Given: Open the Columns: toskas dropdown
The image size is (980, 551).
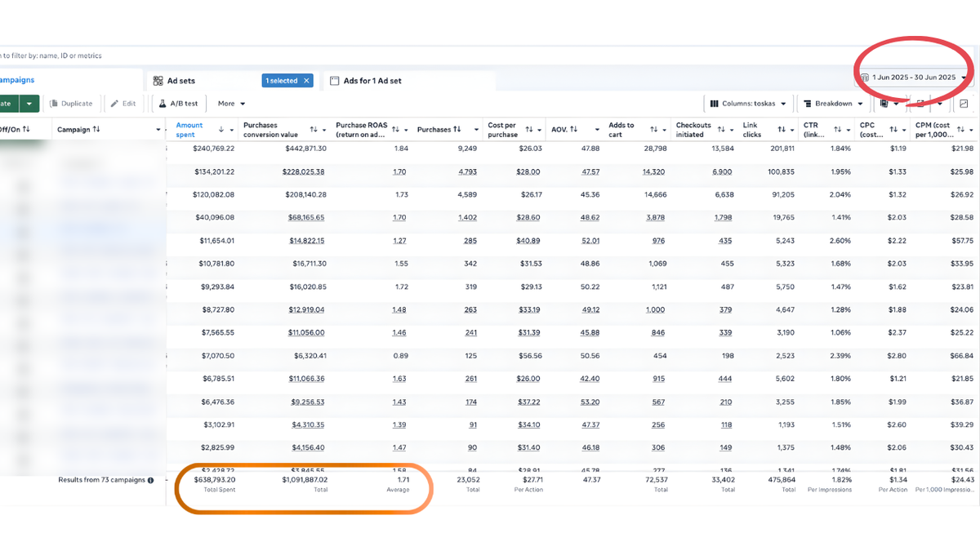Looking at the screenshot, I should (x=747, y=104).
